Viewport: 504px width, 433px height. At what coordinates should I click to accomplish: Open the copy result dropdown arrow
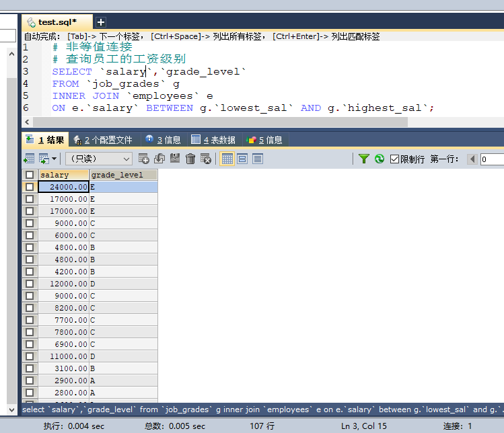pyautogui.click(x=54, y=159)
